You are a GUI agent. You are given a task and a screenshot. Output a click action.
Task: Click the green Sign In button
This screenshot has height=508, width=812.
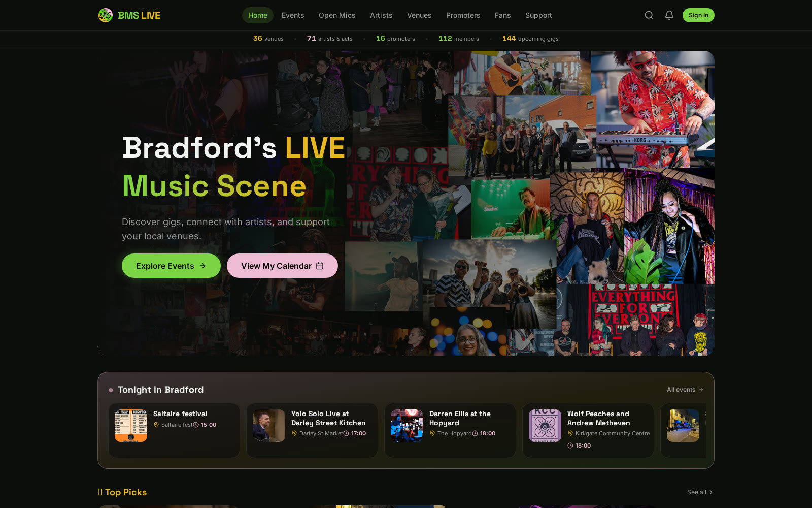pyautogui.click(x=698, y=15)
